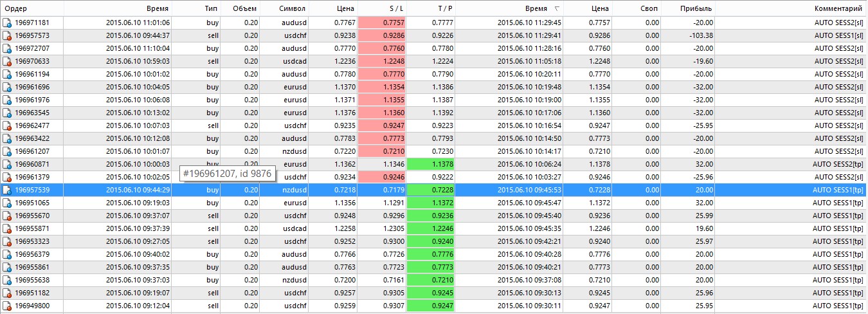The height and width of the screenshot is (314, 868).
Task: Click the order icon for 196961207
Action: [7, 151]
